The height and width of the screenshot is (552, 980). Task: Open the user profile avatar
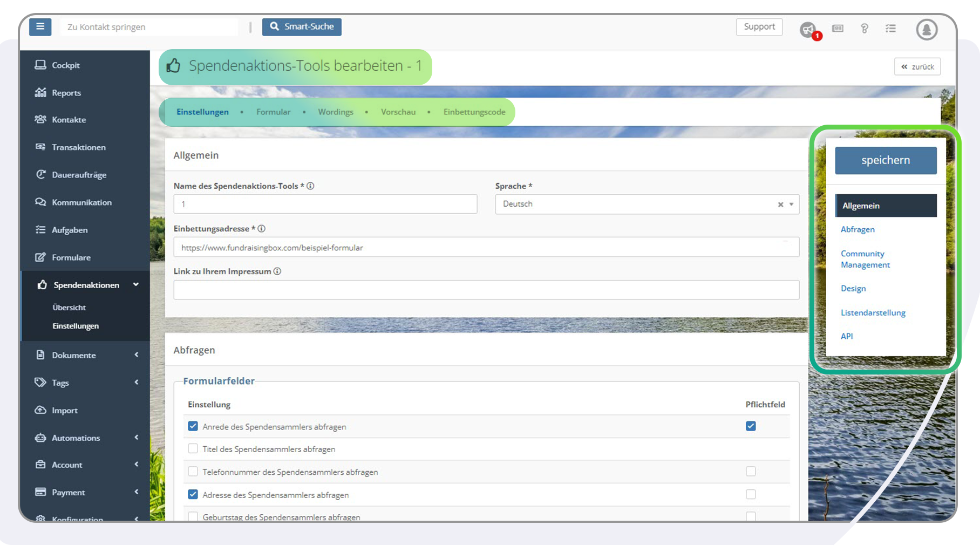point(927,29)
